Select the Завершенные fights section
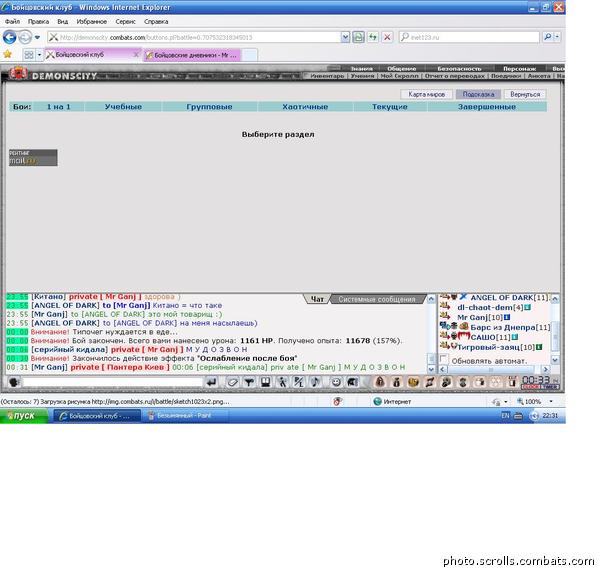The height and width of the screenshot is (571, 600). point(487,107)
